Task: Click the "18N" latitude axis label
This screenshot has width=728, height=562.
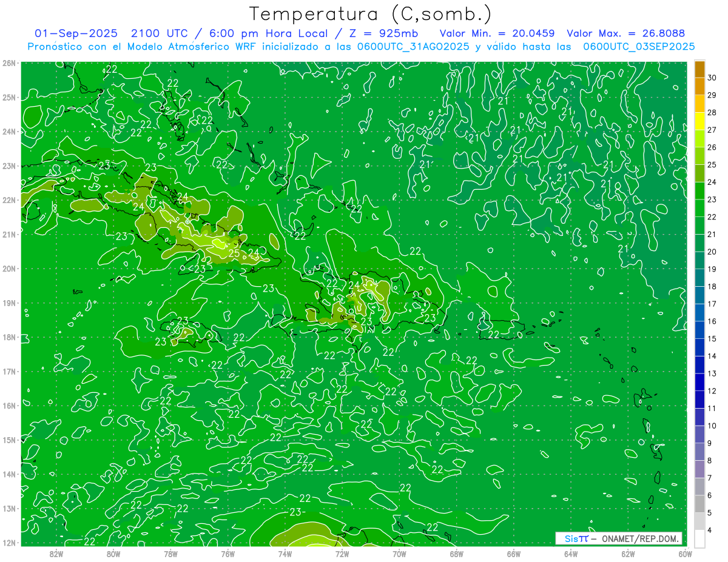Action: tap(8, 337)
